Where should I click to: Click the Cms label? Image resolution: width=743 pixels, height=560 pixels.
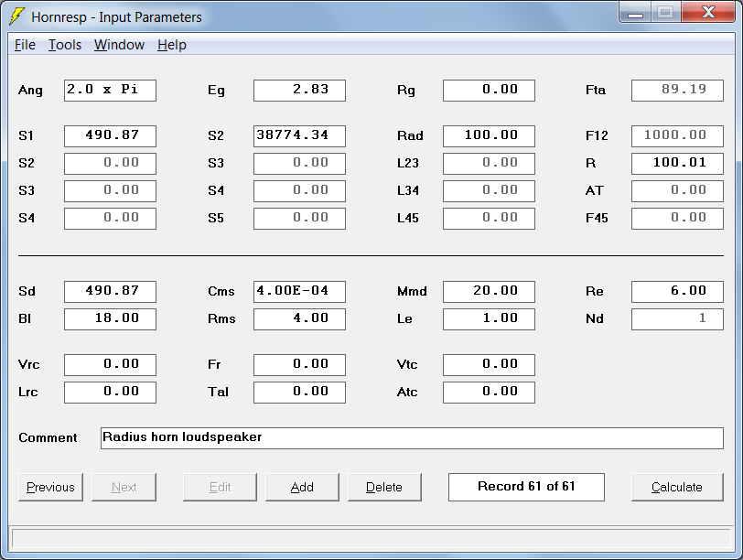click(221, 291)
